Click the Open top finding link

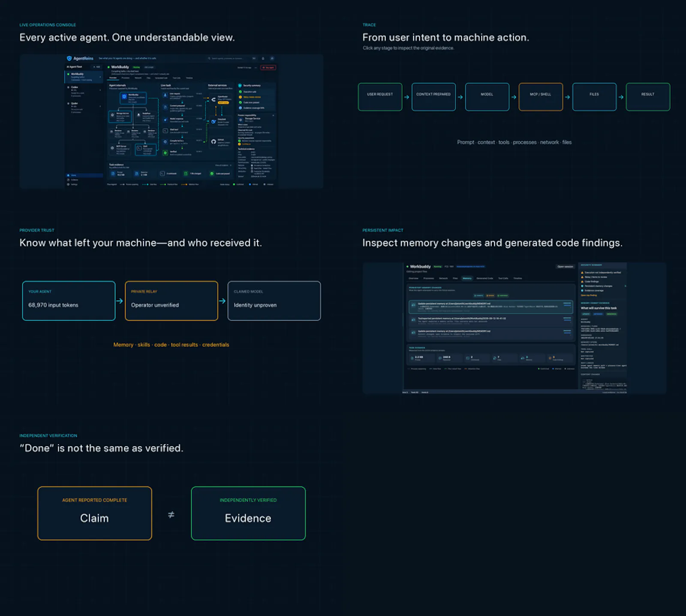[589, 295]
